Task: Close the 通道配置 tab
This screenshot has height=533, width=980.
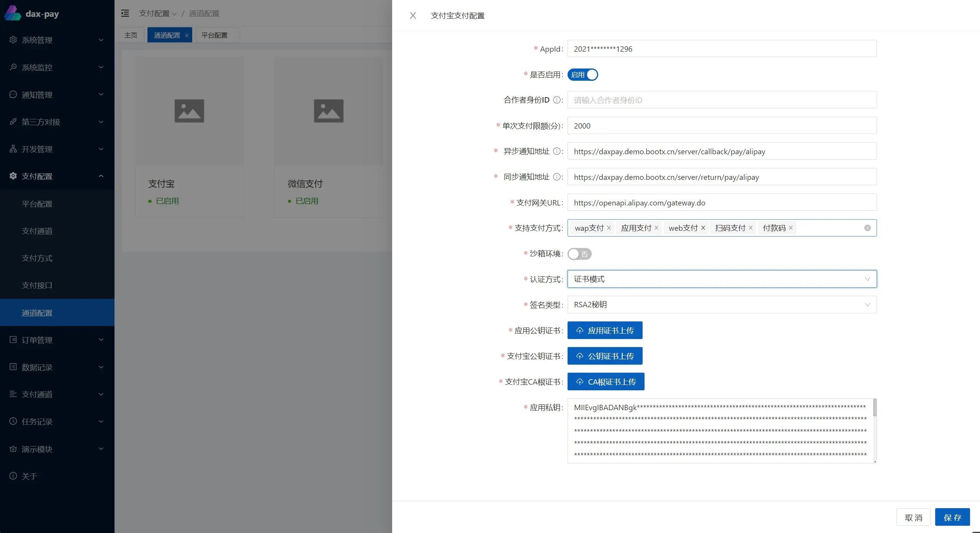Action: (187, 36)
